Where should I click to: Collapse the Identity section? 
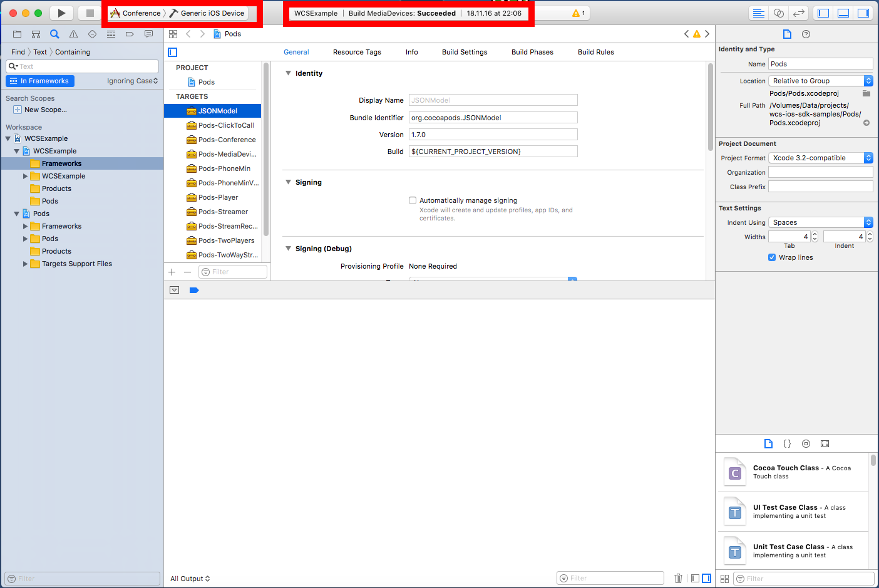[x=288, y=73]
